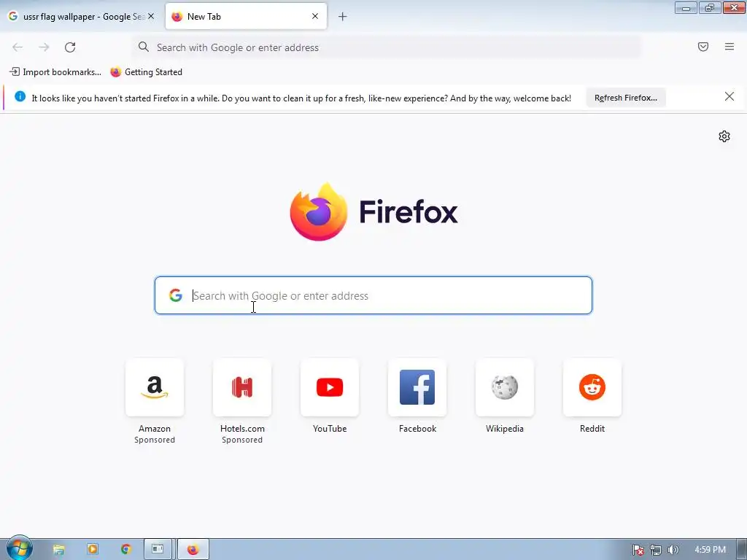747x560 pixels.
Task: Click the Reddit label text
Action: (592, 429)
